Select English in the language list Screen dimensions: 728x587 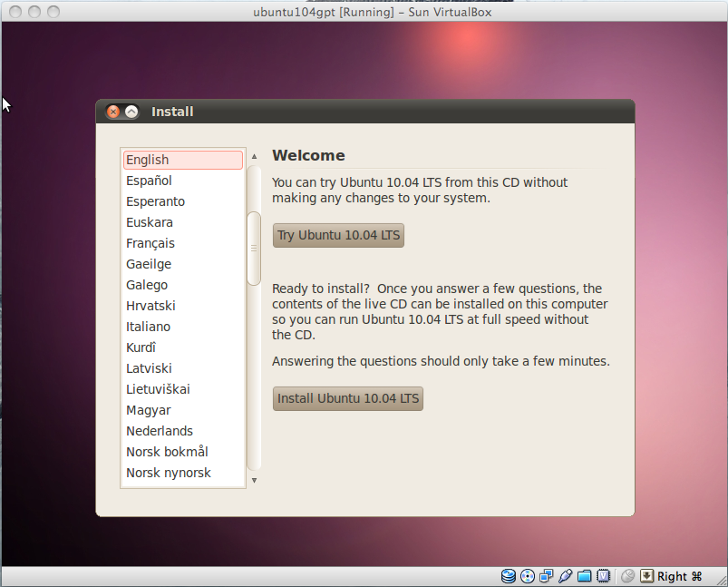(183, 160)
